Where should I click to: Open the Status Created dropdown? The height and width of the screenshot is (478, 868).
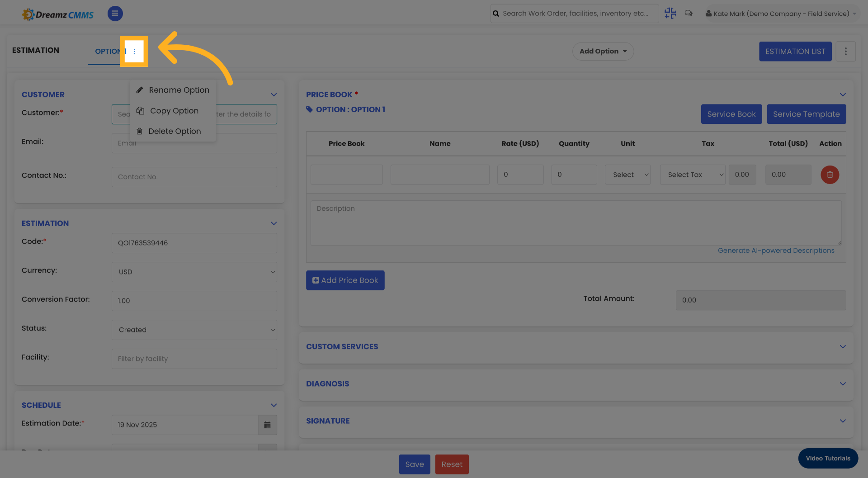[194, 330]
